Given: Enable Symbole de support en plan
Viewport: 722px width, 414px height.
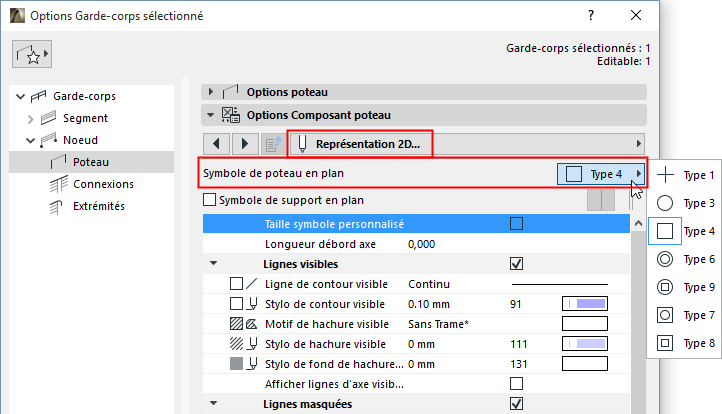Looking at the screenshot, I should pyautogui.click(x=210, y=200).
